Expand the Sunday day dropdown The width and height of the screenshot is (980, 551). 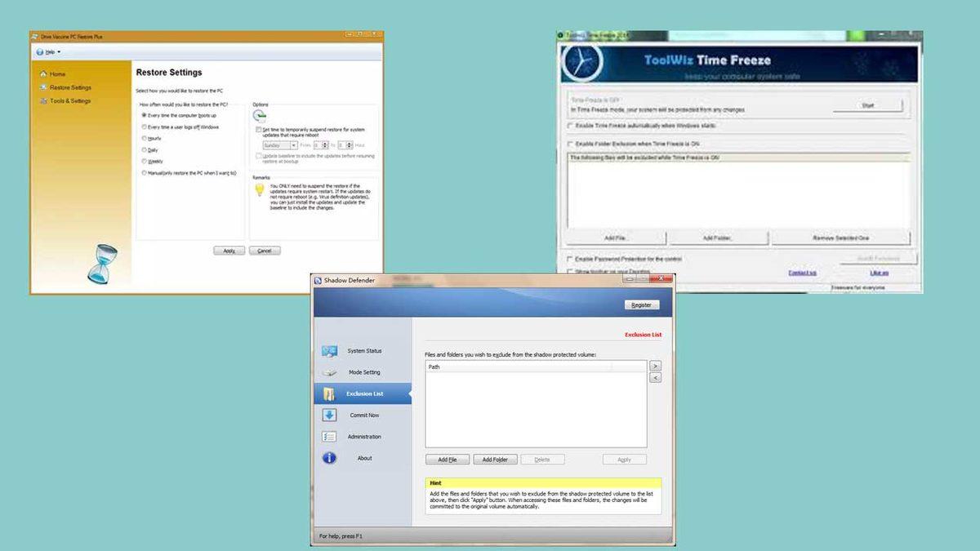[x=279, y=145]
